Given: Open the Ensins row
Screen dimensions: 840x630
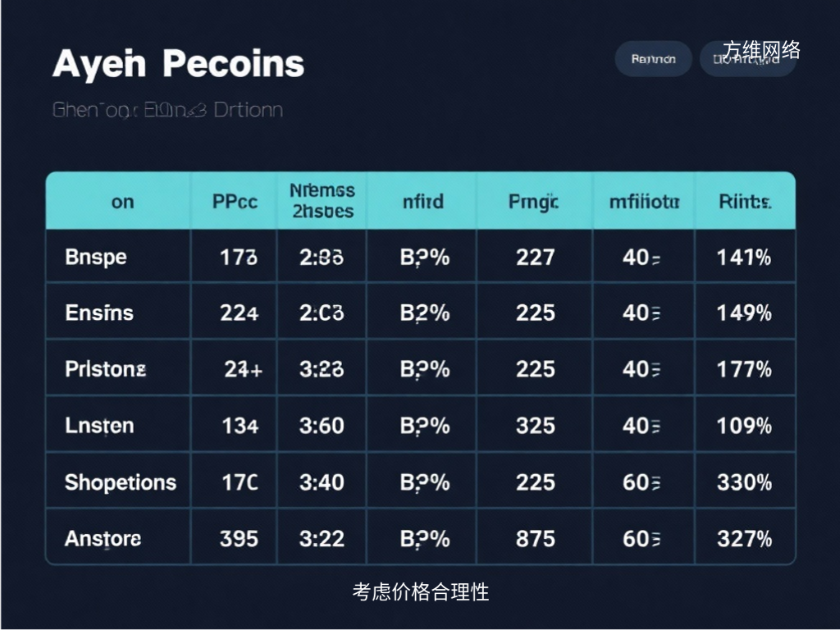Looking at the screenshot, I should pyautogui.click(x=99, y=313).
